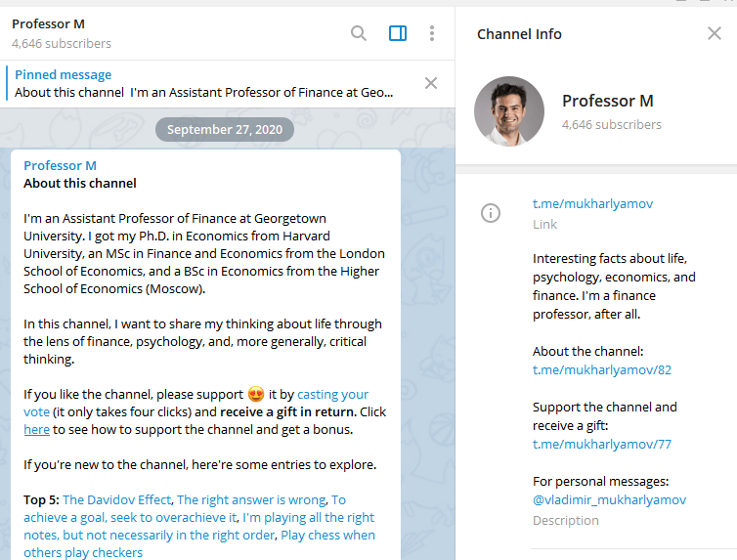This screenshot has height=560, width=737.
Task: Jump to the pinned message
Action: point(204,84)
